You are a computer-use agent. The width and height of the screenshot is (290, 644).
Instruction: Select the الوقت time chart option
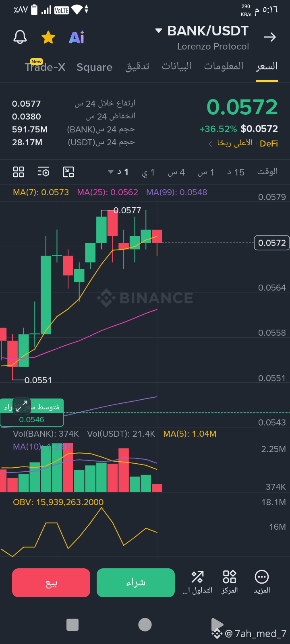(267, 172)
